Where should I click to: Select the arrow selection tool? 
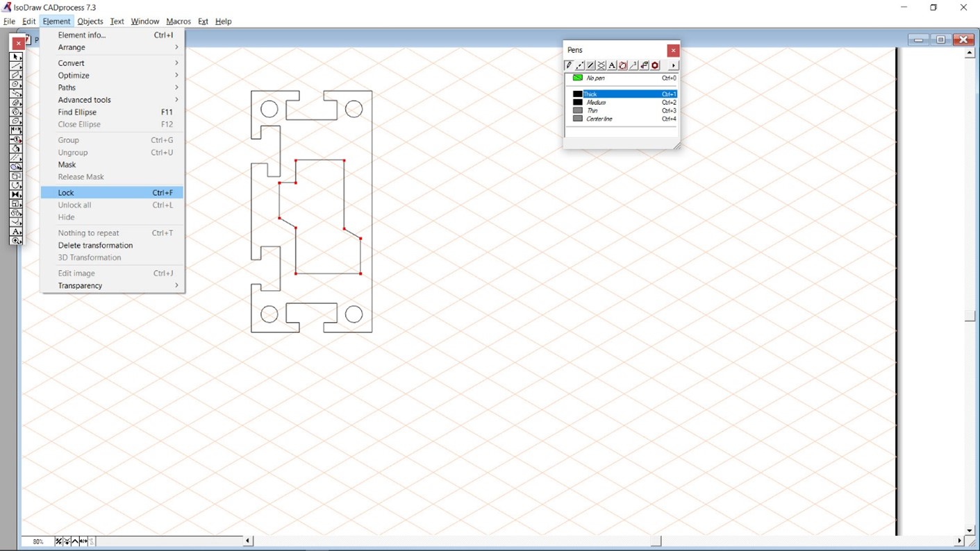[16, 57]
